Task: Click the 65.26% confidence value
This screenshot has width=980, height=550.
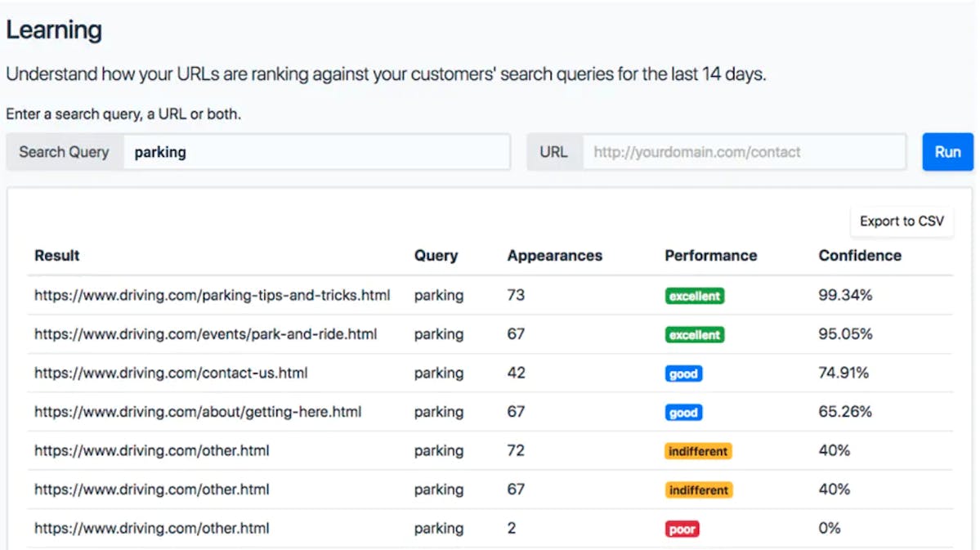Action: click(845, 412)
